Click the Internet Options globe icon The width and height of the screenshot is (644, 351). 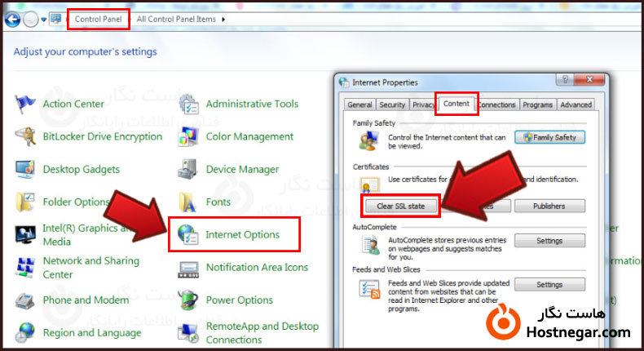point(189,235)
